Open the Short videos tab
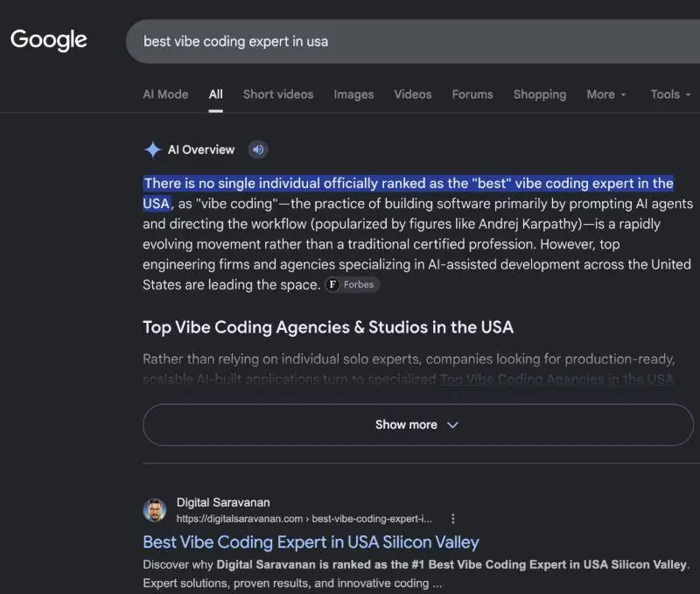 [278, 94]
